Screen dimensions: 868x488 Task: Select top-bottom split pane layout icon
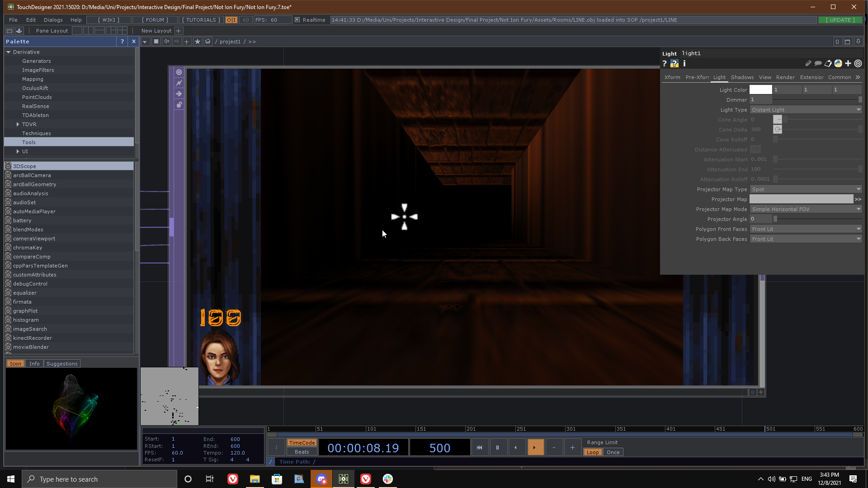click(x=100, y=31)
